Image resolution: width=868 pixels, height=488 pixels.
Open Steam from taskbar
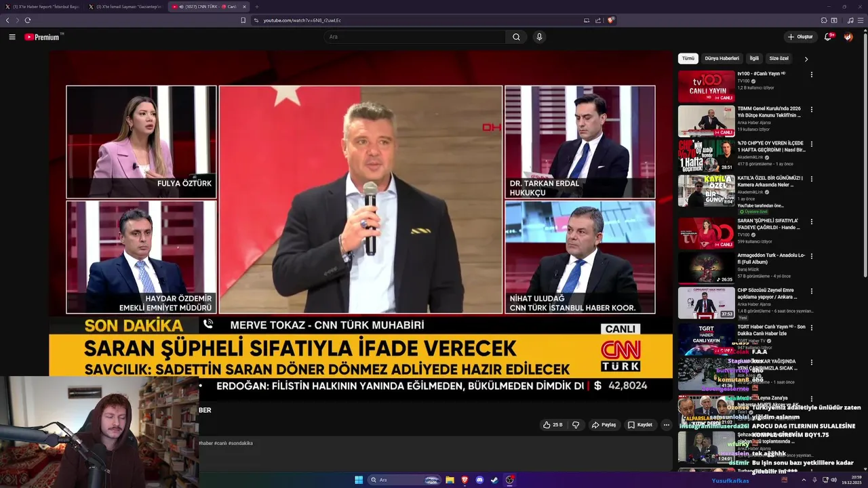[x=494, y=480]
